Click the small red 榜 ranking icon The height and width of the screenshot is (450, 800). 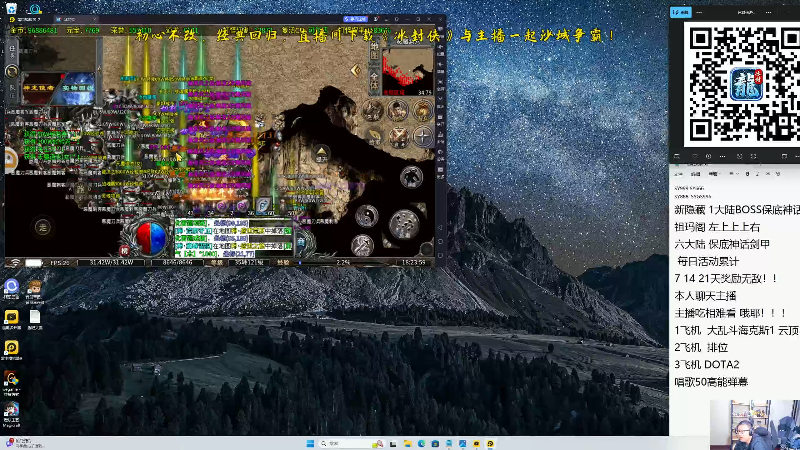coord(124,251)
